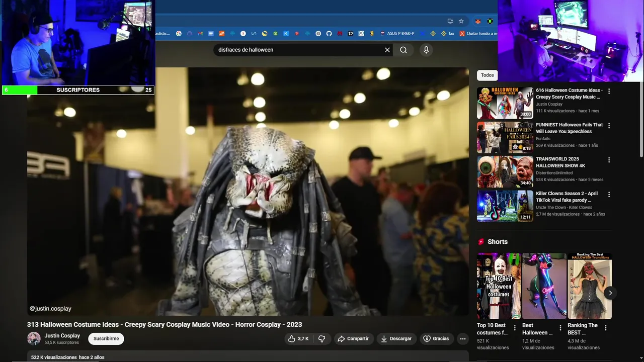The width and height of the screenshot is (644, 362).
Task: Dislike the video with thumbs-down icon
Action: point(322,339)
